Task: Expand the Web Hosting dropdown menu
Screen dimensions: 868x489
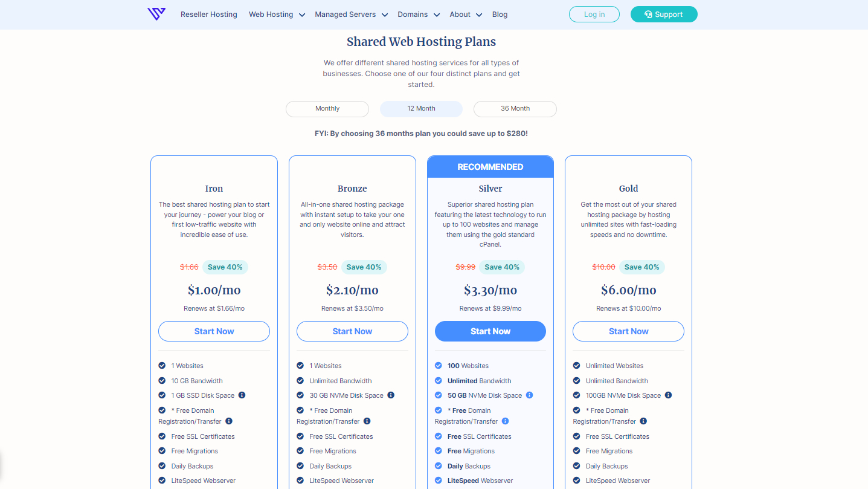Action: pos(277,15)
